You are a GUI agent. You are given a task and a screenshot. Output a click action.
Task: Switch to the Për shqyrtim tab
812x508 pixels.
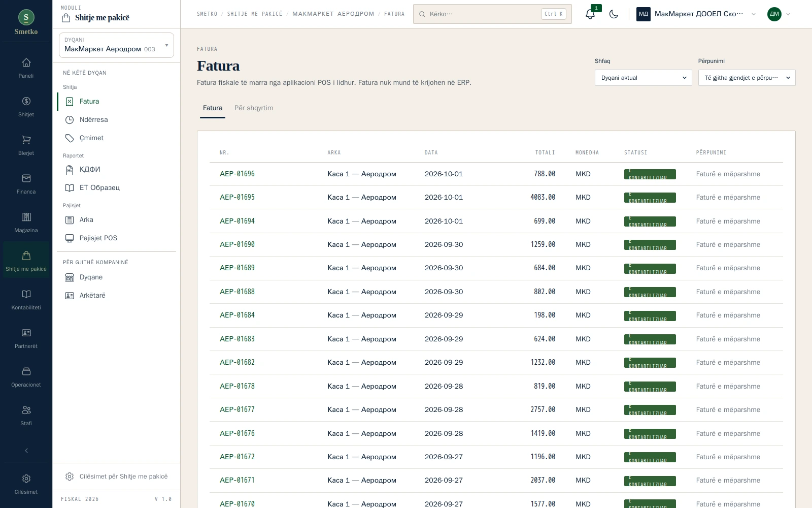tap(254, 108)
